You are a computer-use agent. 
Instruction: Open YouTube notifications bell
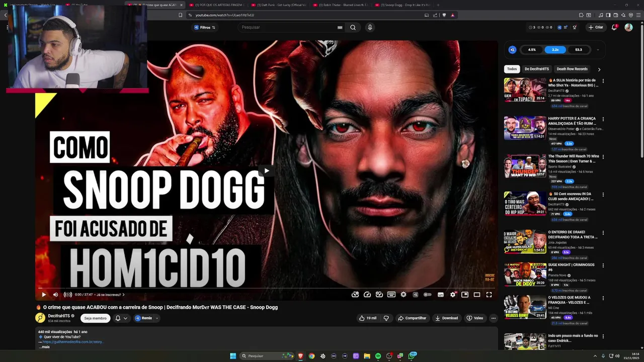click(614, 27)
